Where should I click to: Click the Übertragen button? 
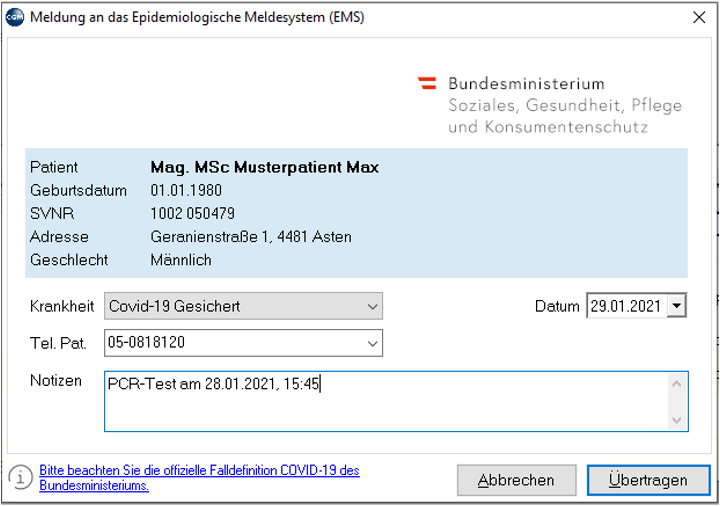[648, 480]
